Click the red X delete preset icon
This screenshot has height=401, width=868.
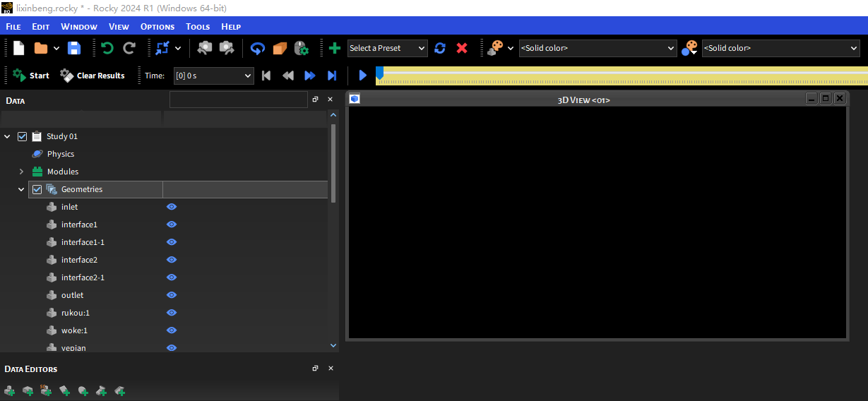tap(462, 48)
